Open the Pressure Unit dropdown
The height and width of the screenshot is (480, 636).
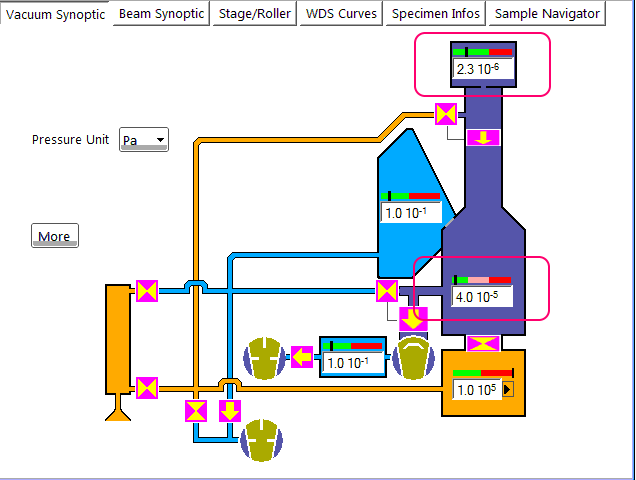pyautogui.click(x=144, y=140)
